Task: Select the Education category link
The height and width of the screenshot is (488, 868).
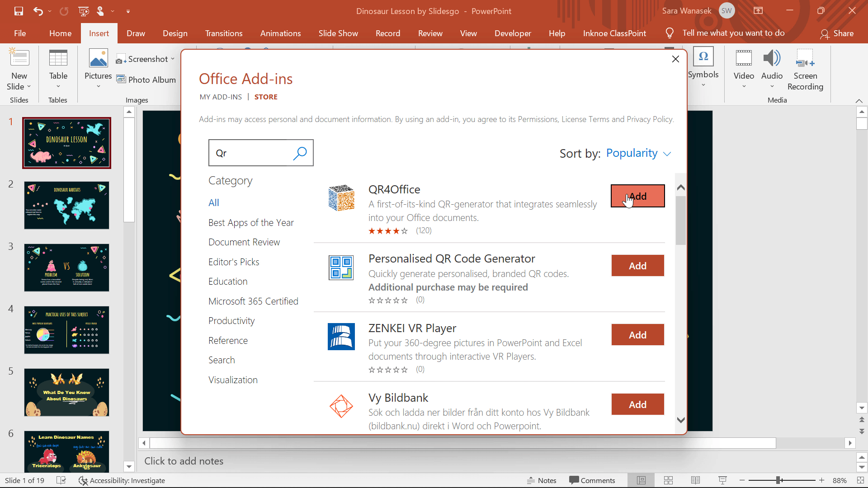Action: [228, 282]
